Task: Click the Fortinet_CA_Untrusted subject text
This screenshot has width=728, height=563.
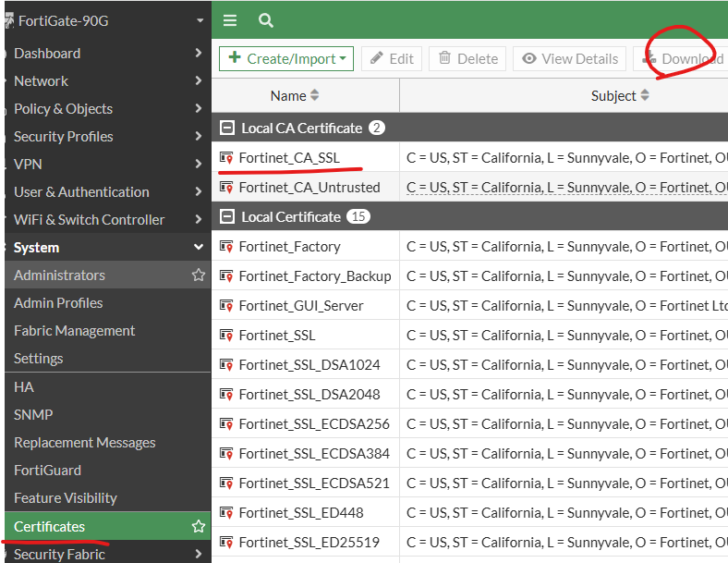Action: [x=567, y=187]
